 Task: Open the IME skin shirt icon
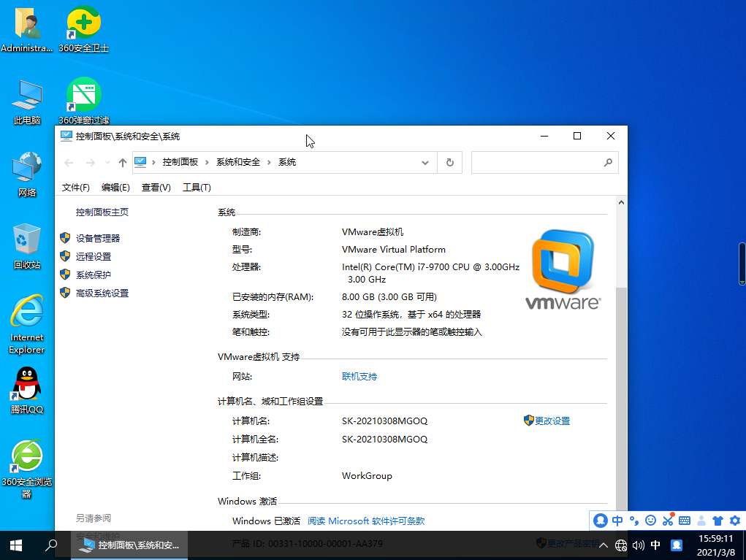[718, 521]
